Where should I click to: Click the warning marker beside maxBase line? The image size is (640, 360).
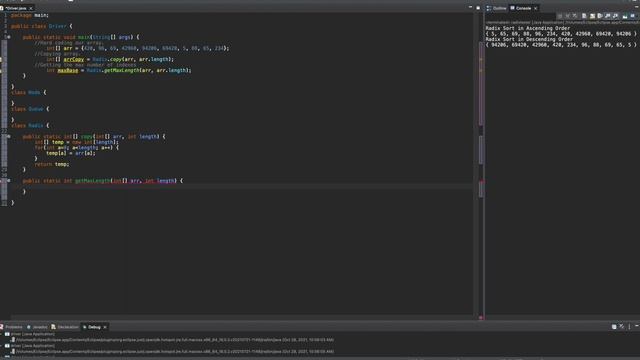pyautogui.click(x=1, y=71)
